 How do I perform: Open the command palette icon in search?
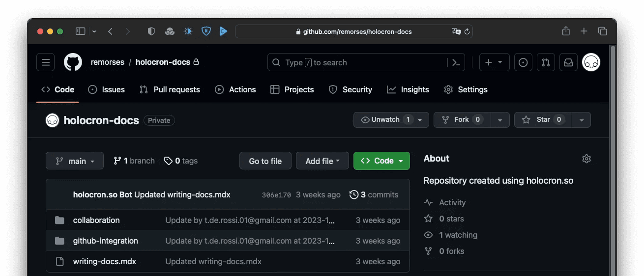pos(456,62)
